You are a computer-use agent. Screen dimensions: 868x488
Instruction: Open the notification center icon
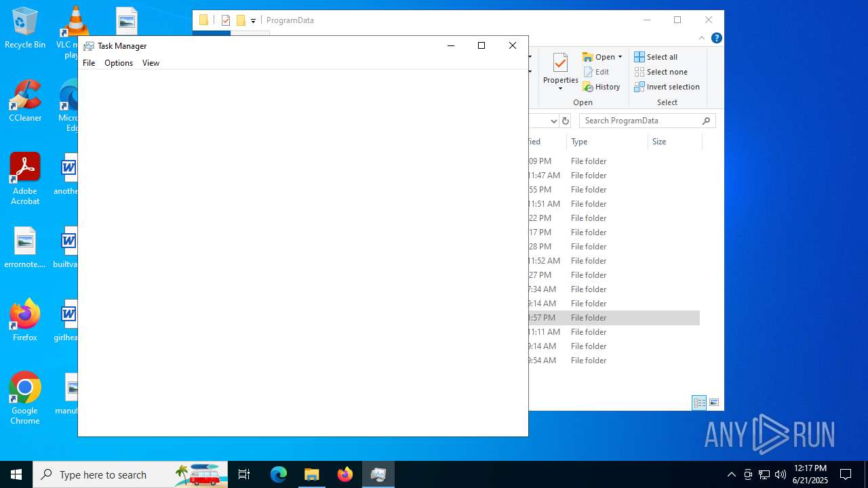point(846,474)
